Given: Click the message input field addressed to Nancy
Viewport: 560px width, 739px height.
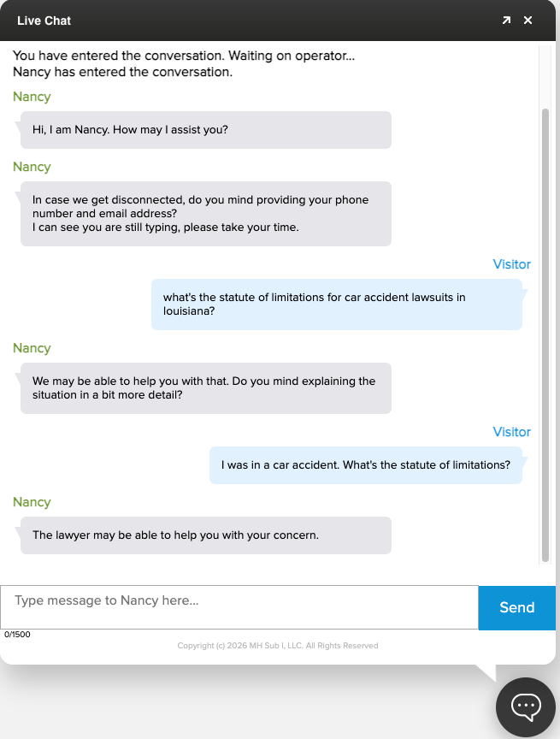Looking at the screenshot, I should coord(239,606).
